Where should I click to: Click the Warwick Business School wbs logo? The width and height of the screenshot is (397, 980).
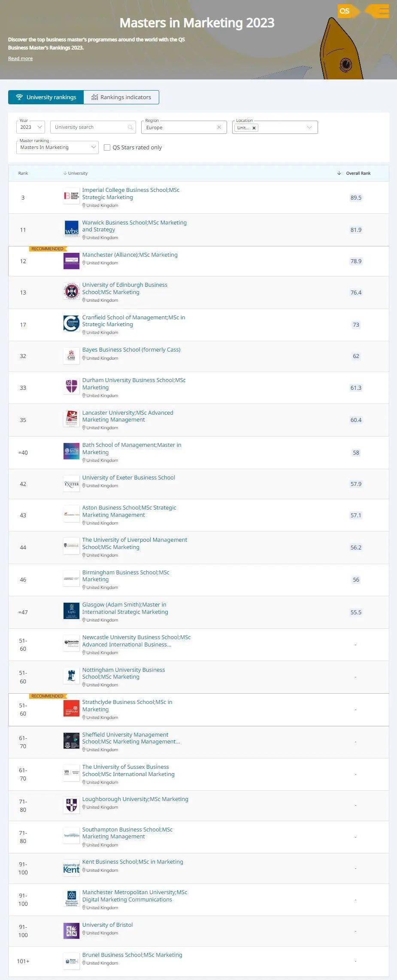(x=71, y=229)
